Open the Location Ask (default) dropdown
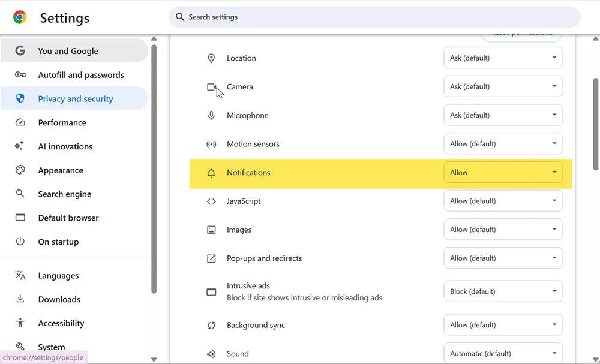600x364 pixels. pyautogui.click(x=503, y=58)
